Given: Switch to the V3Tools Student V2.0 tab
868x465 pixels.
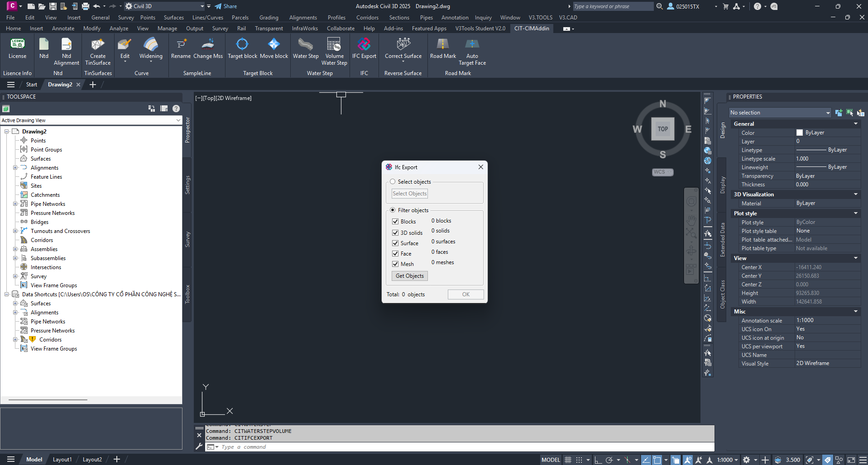Looking at the screenshot, I should [x=480, y=28].
